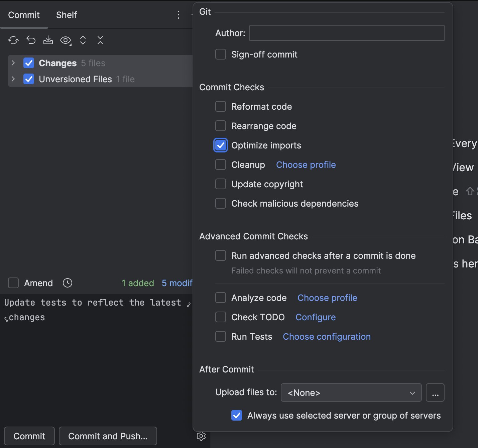Select the Commit tab
The width and height of the screenshot is (478, 448).
[24, 15]
